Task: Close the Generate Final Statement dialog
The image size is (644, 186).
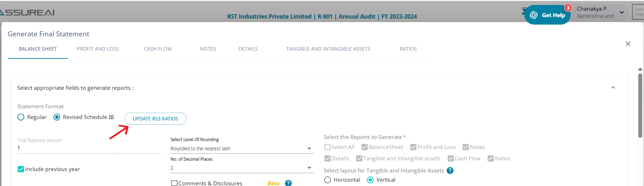Action: (628, 44)
